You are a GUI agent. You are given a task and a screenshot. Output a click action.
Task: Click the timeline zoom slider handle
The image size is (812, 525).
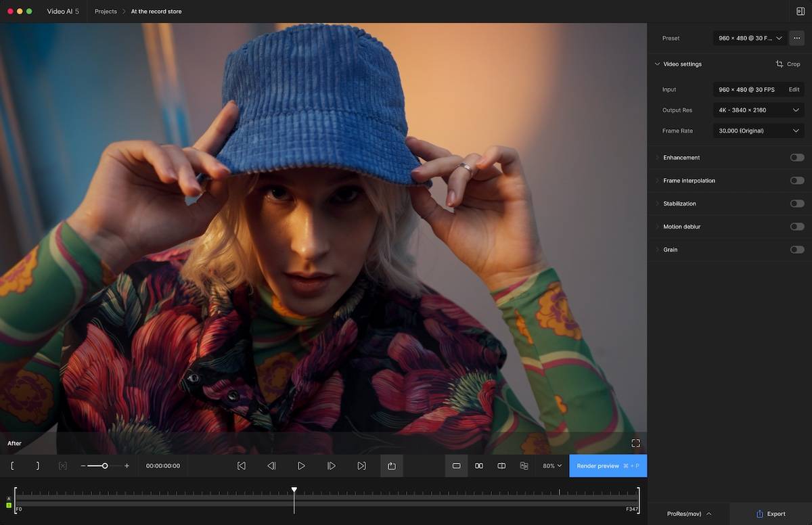click(105, 466)
